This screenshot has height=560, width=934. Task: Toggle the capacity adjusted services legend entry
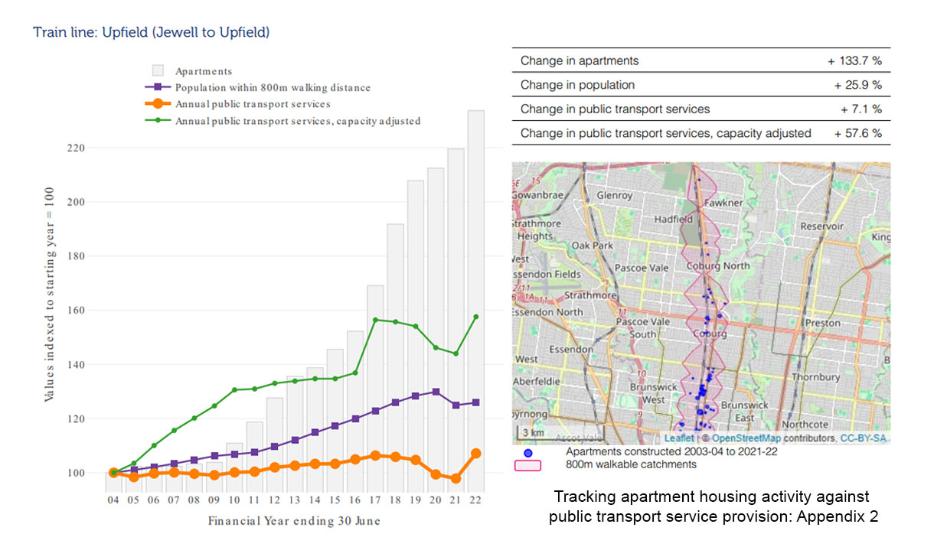pos(298,121)
